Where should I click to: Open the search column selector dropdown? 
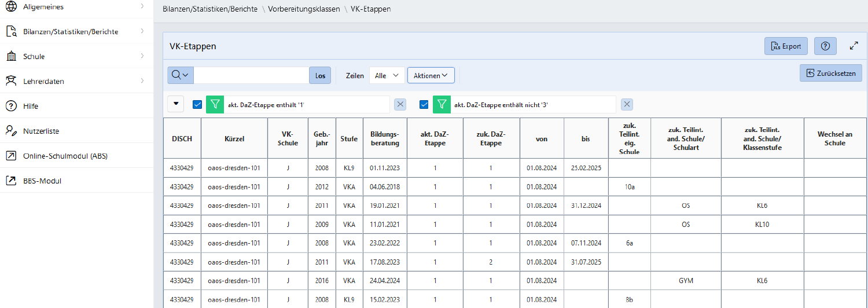[x=180, y=75]
